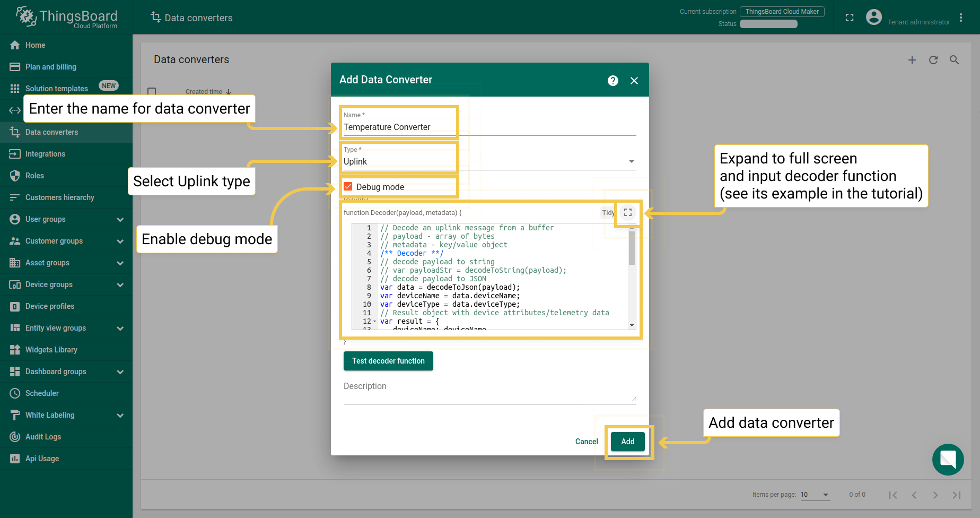Image resolution: width=980 pixels, height=518 pixels.
Task: Open the tenant administrator avatar icon
Action: [x=874, y=18]
